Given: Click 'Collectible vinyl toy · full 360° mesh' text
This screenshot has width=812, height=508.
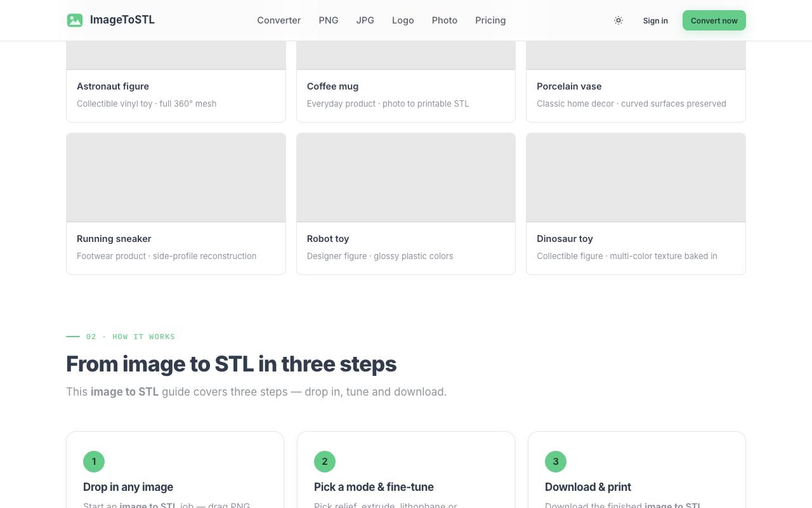Looking at the screenshot, I should [x=147, y=104].
